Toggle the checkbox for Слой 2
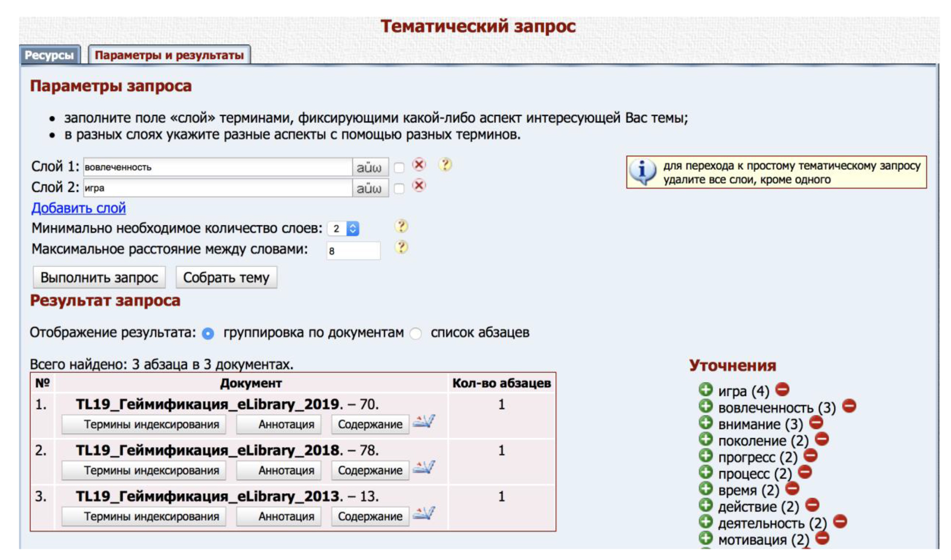This screenshot has height=560, width=951. (399, 189)
